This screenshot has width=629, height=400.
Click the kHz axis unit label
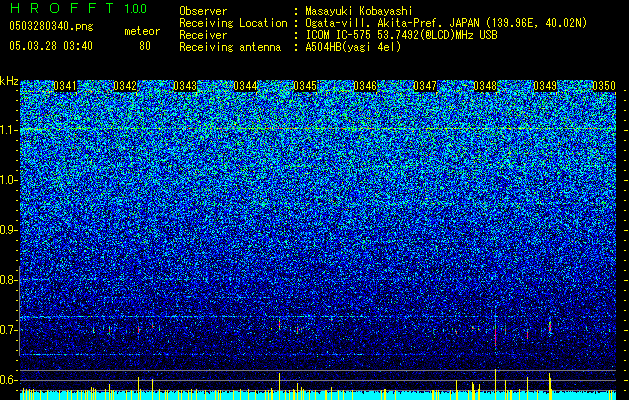coord(9,81)
